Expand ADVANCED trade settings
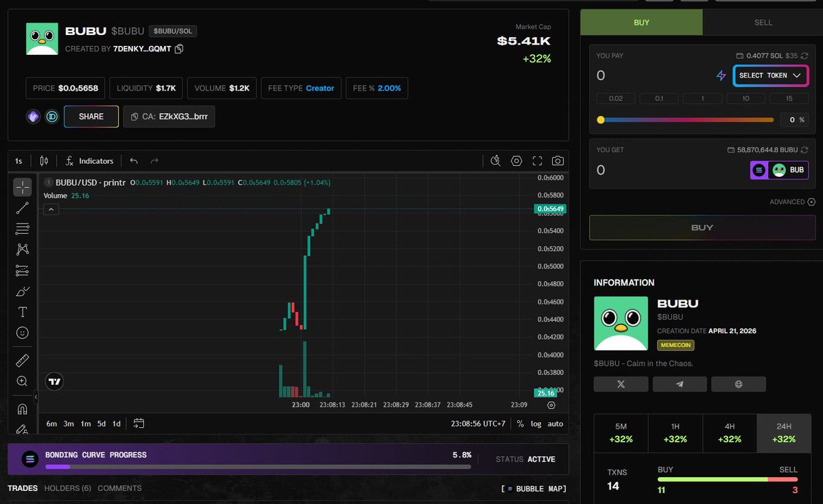Viewport: 823px width, 504px height. click(x=792, y=202)
